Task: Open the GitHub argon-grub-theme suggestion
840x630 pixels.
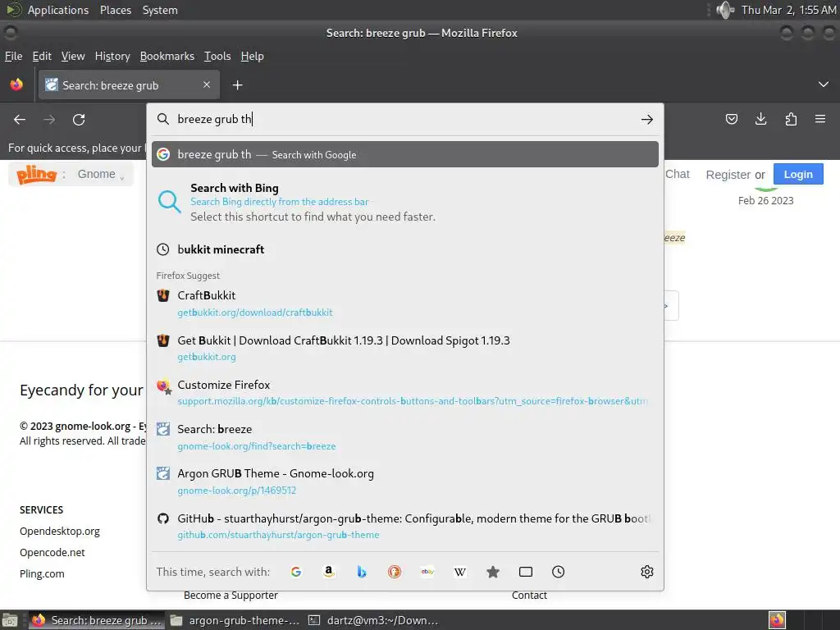Action: point(405,526)
